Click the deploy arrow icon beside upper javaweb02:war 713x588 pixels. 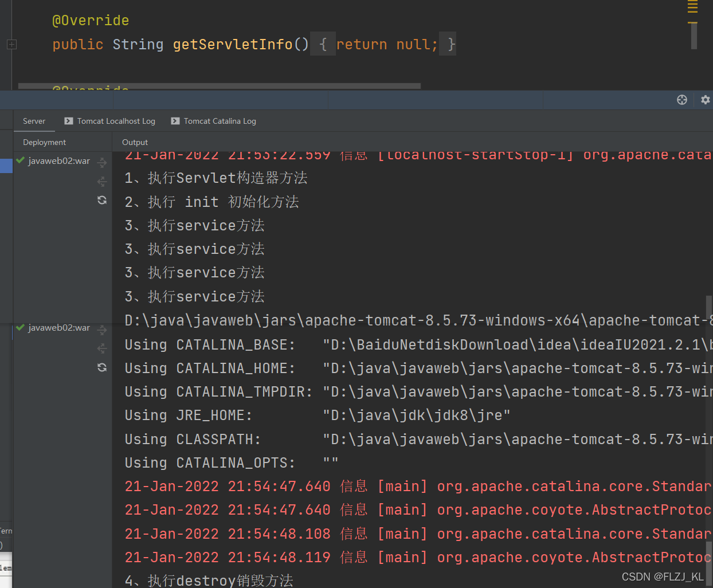tap(102, 163)
